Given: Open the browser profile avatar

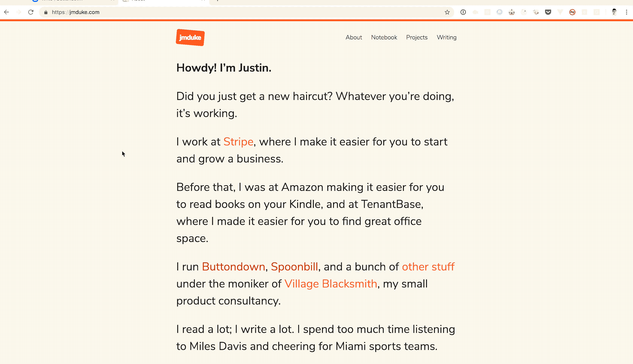Looking at the screenshot, I should click(x=614, y=12).
